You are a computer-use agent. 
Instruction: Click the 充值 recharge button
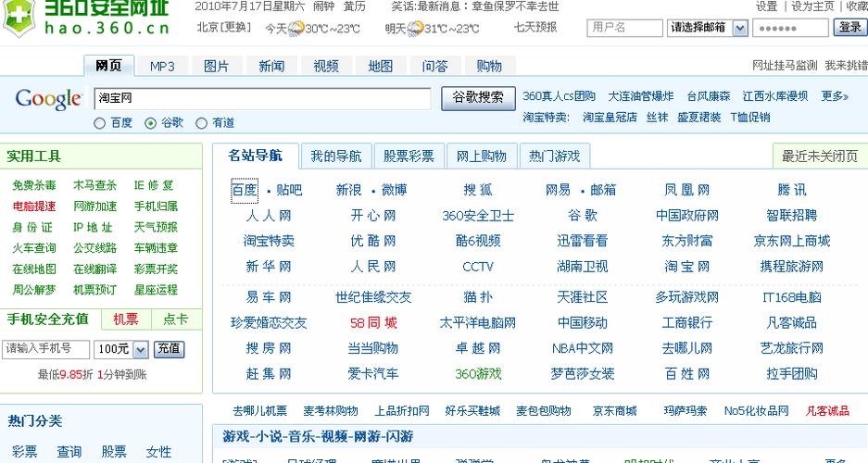[x=169, y=349]
